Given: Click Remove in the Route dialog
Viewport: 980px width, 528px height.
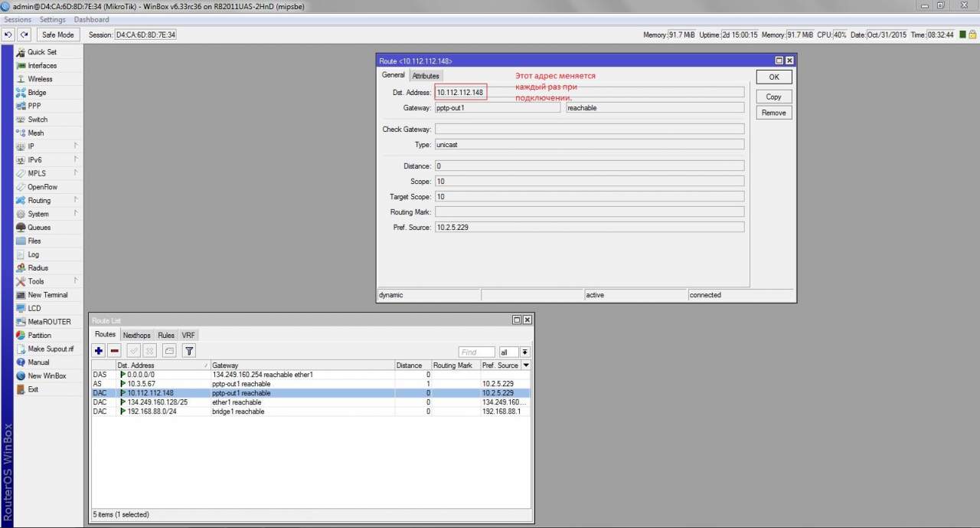Looking at the screenshot, I should coord(774,113).
